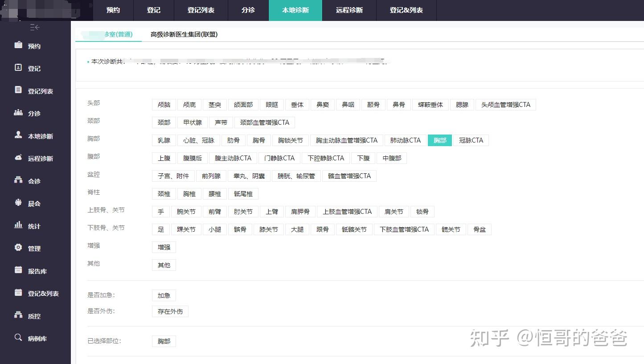Open the 登记列表 tab in top navigation

(201, 10)
